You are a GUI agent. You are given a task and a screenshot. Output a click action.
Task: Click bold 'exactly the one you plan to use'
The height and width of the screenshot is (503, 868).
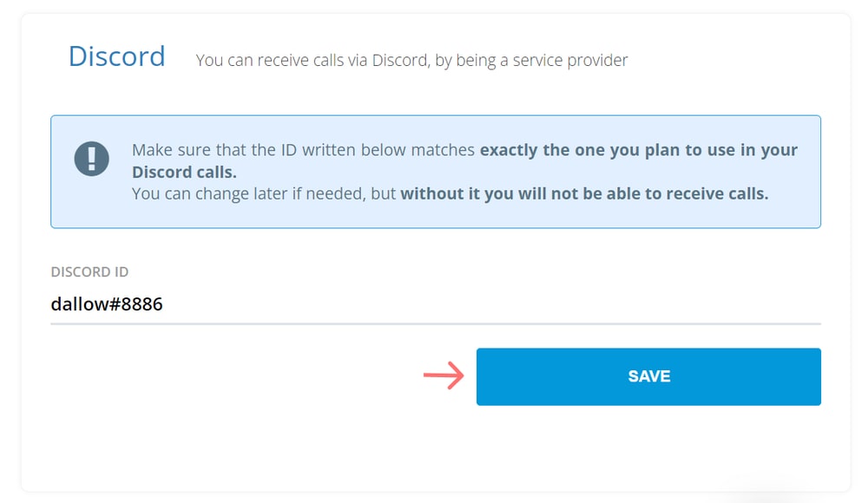tap(639, 150)
